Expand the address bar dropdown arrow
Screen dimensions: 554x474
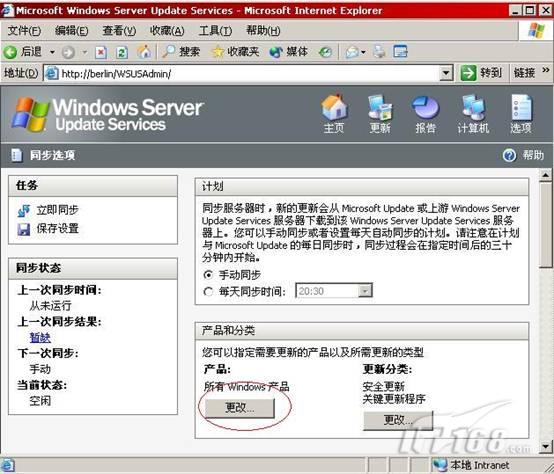446,73
